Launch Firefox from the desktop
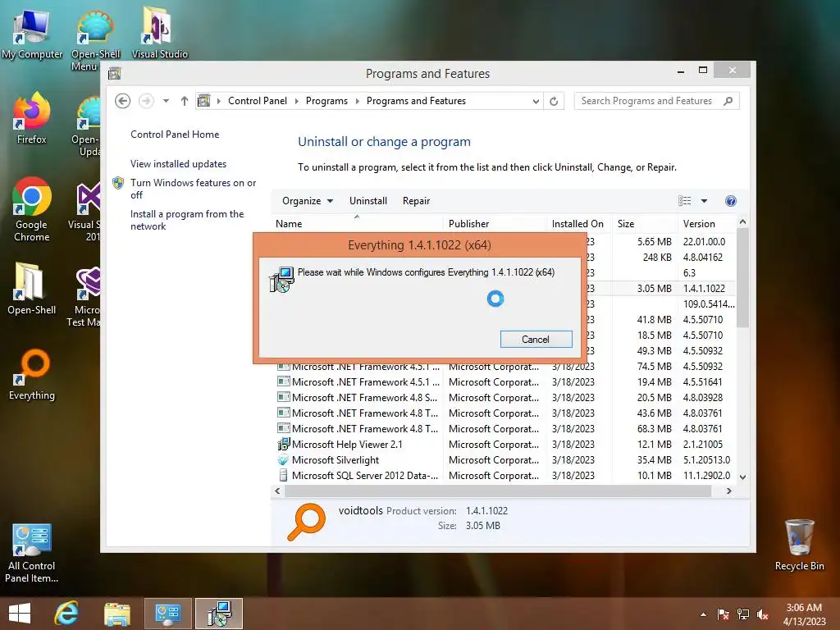Screen dimensions: 840x630 tap(32, 119)
